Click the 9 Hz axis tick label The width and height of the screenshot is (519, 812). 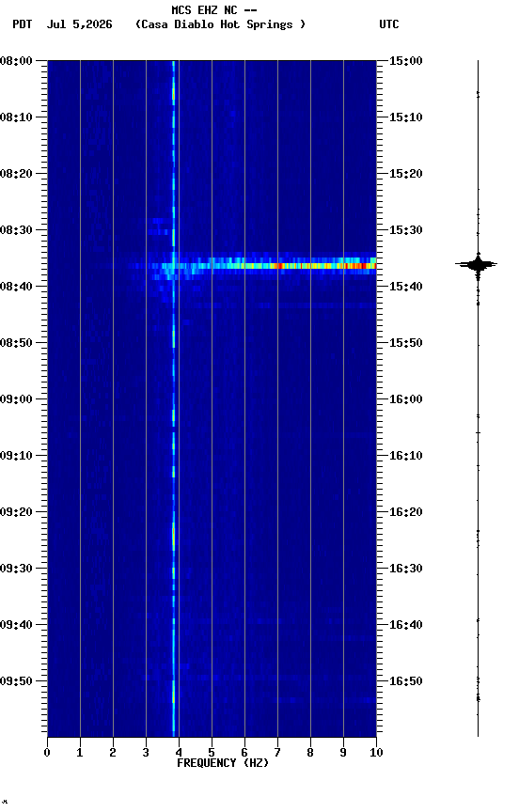pyautogui.click(x=343, y=753)
